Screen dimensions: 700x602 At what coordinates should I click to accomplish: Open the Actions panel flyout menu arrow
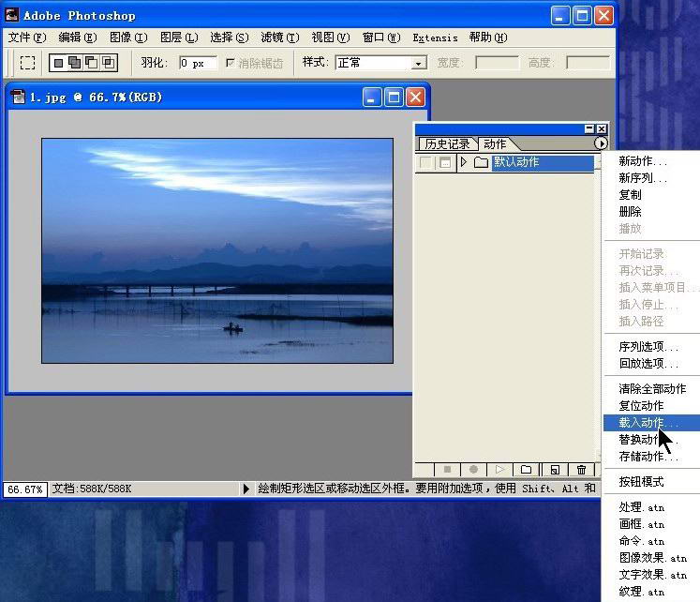pyautogui.click(x=601, y=143)
